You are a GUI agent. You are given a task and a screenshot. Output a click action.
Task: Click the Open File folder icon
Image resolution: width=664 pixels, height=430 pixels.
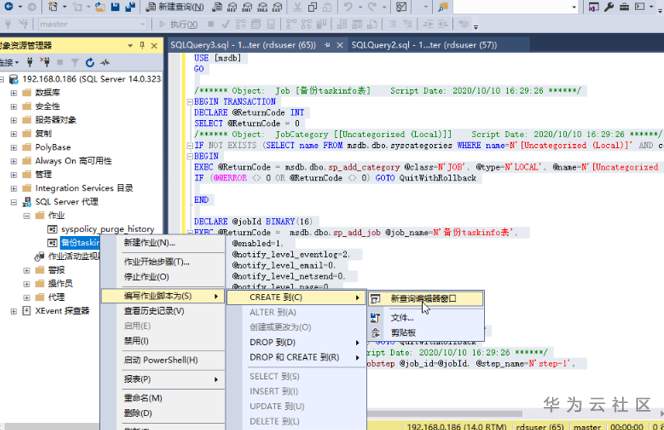tap(100, 7)
